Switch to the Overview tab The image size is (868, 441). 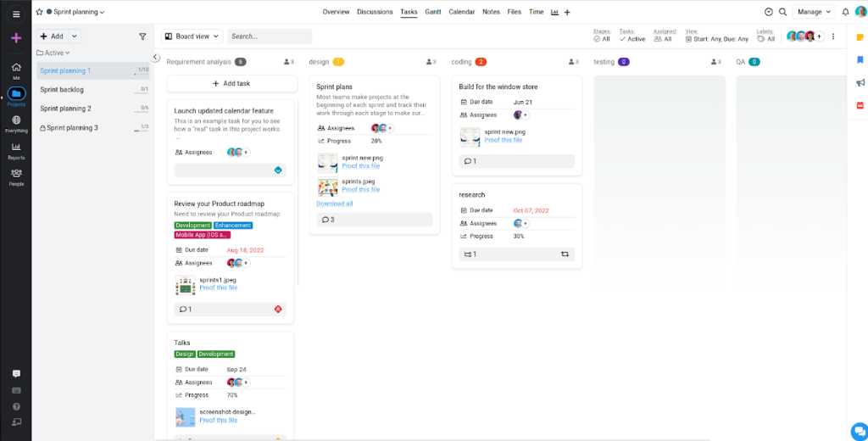coord(336,12)
